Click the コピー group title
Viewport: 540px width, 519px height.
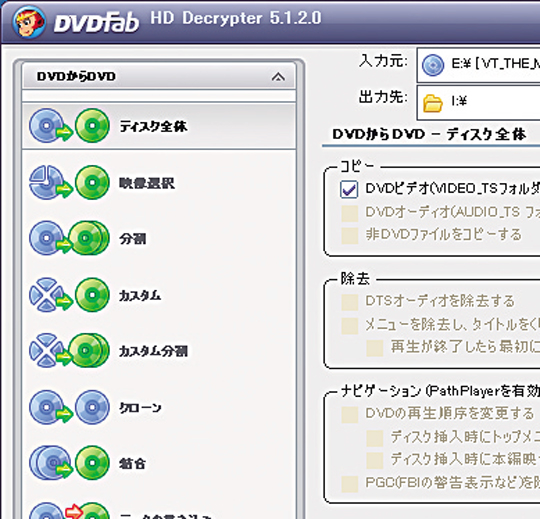coord(357,166)
